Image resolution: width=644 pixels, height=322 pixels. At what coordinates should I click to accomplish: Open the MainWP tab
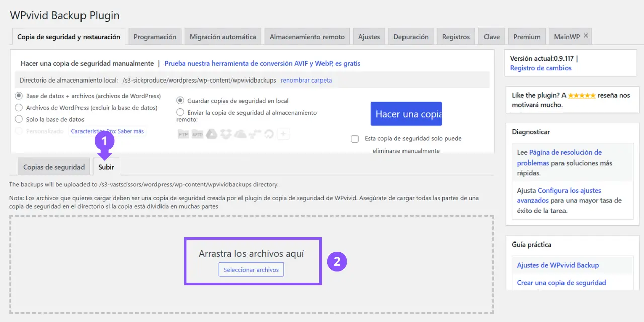(567, 37)
